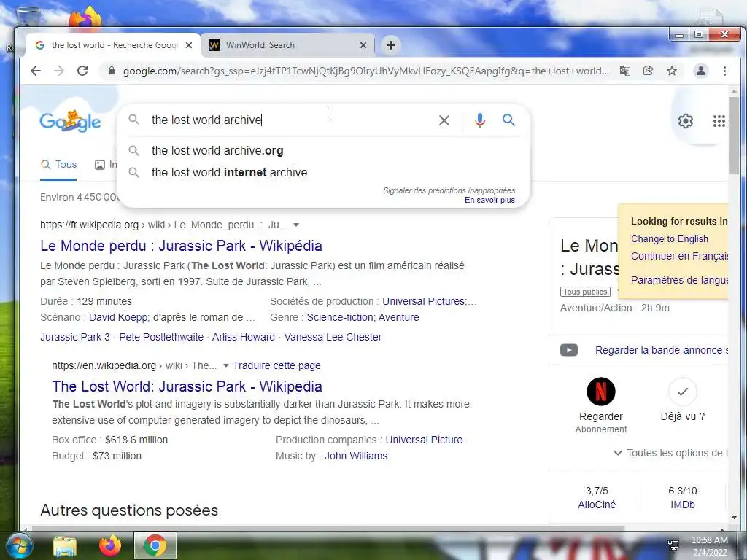Open the Jurassic Park 3 link
Image resolution: width=747 pixels, height=560 pixels.
[x=75, y=337]
